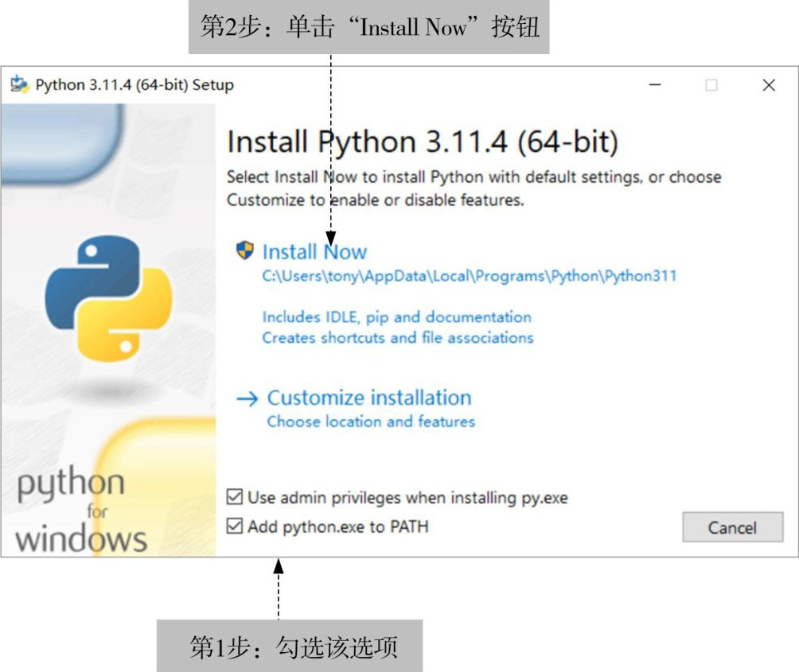
Task: Click the Cancel button
Action: [x=732, y=527]
